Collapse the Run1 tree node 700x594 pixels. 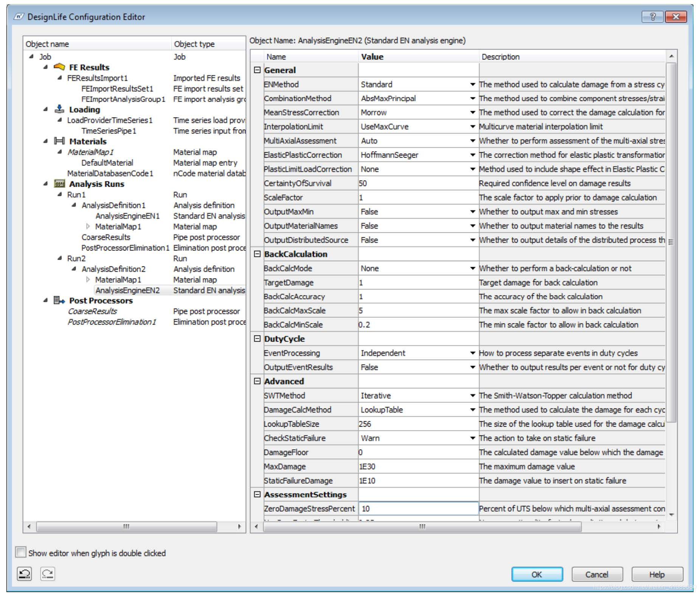[60, 195]
